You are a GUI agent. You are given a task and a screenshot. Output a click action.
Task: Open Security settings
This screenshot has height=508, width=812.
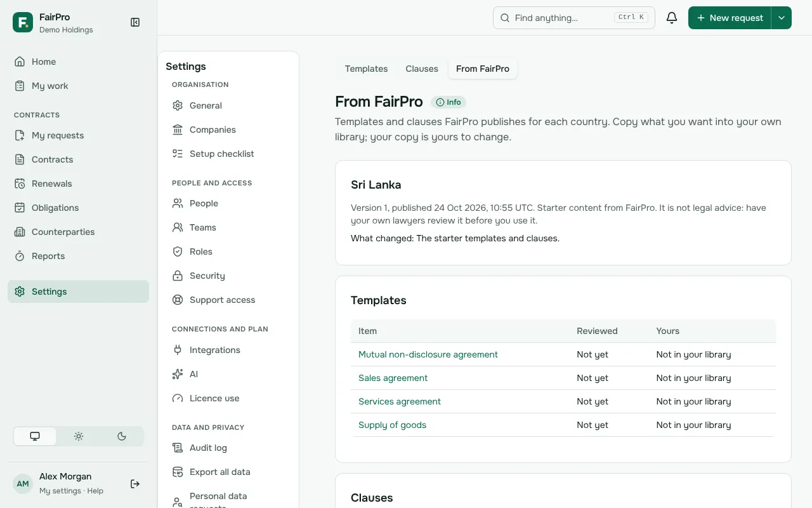(x=228, y=276)
